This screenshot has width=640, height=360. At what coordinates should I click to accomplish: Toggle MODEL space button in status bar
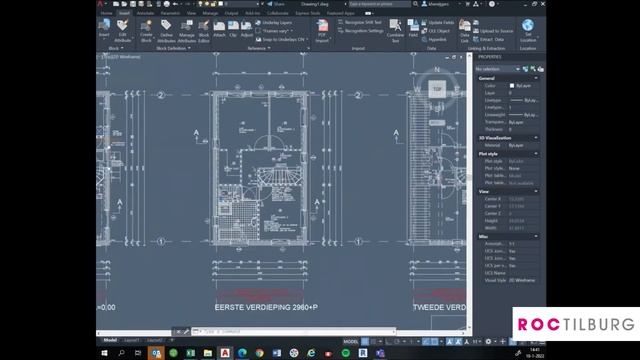[351, 342]
